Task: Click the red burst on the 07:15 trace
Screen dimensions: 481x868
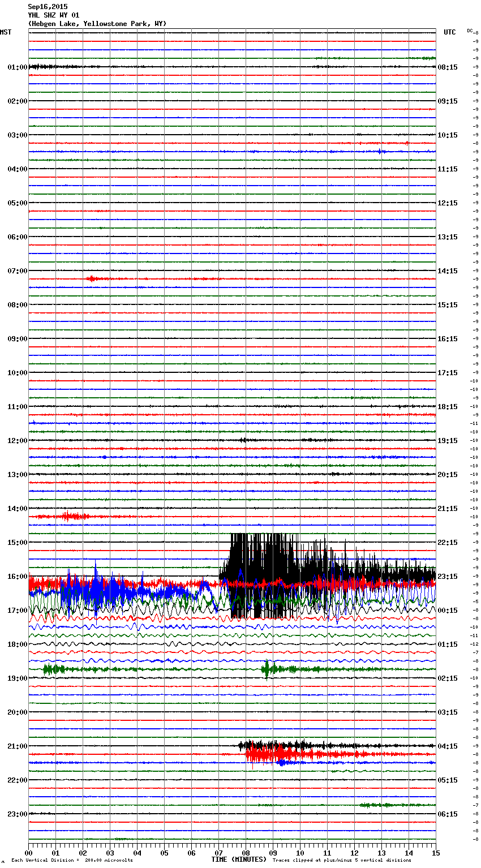Action: pyautogui.click(x=93, y=279)
